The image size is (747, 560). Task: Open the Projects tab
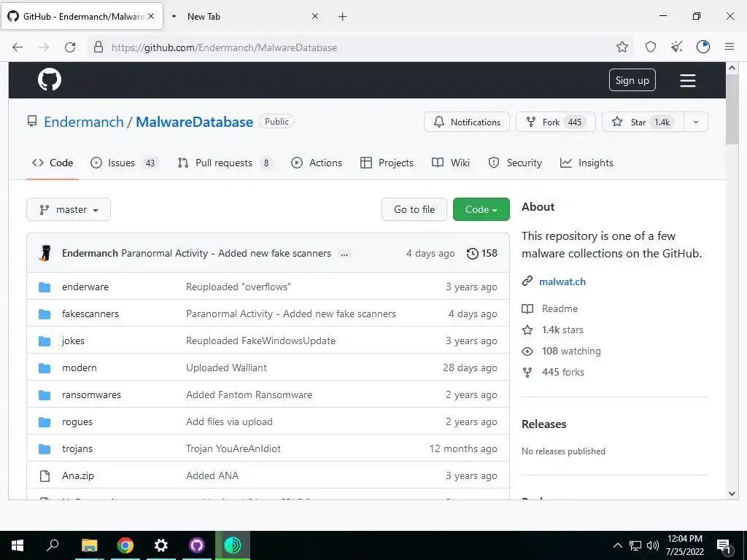click(x=387, y=163)
